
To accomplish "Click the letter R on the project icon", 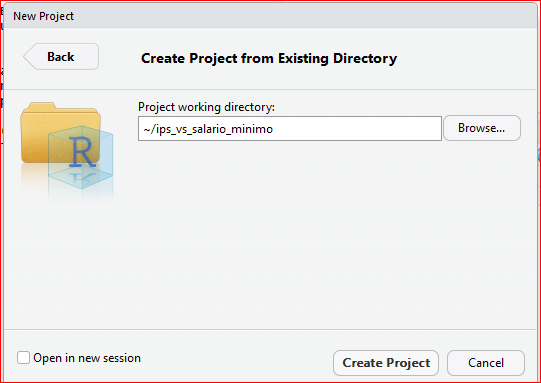I will point(82,151).
